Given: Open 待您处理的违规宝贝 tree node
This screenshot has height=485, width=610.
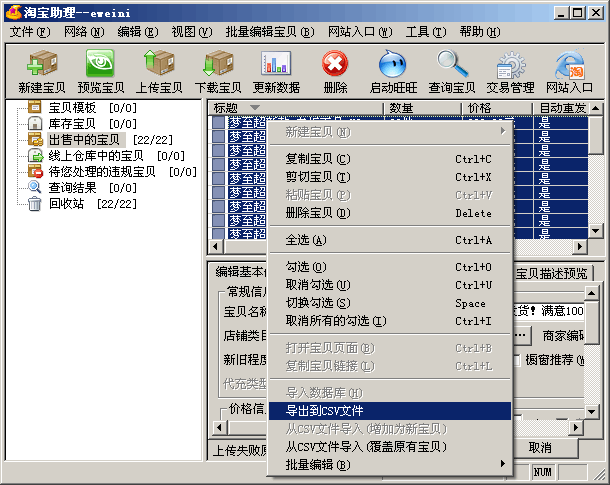Looking at the screenshot, I should coord(102,172).
